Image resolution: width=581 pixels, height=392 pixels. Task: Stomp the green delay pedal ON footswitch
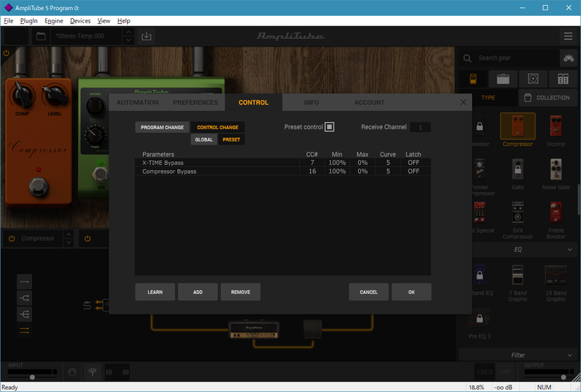pos(100,174)
